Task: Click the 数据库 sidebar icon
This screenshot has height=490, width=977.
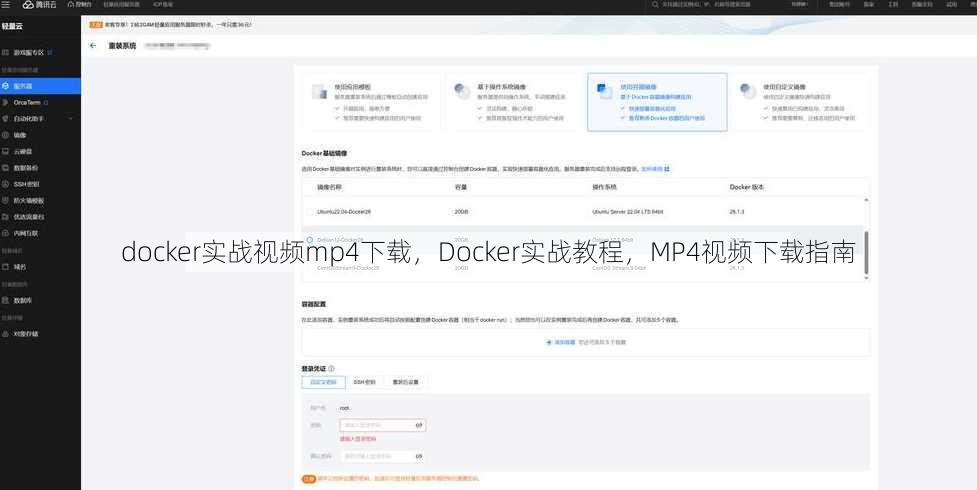Action: tap(6, 300)
